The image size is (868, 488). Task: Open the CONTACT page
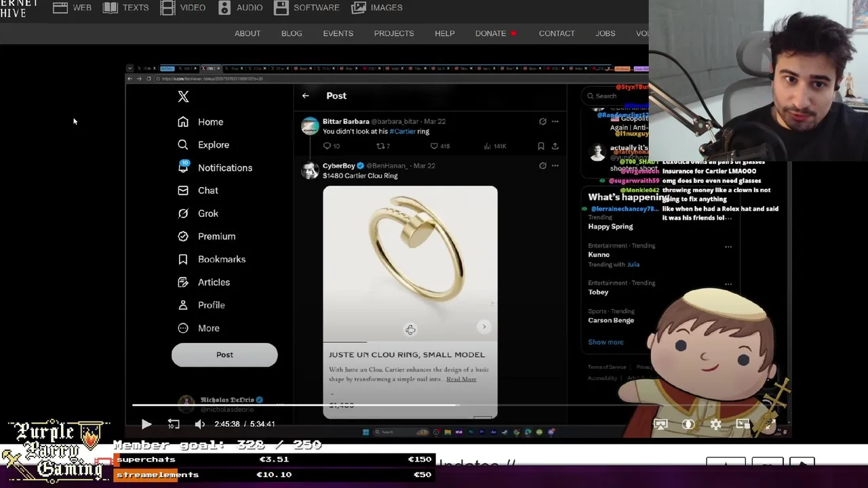coord(557,33)
